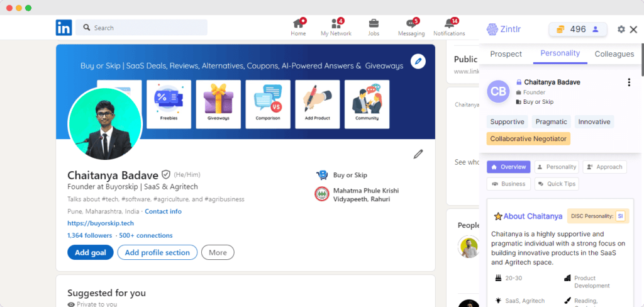Screen dimensions: 644x307
Task: Click the Add profile section button
Action: point(157,252)
